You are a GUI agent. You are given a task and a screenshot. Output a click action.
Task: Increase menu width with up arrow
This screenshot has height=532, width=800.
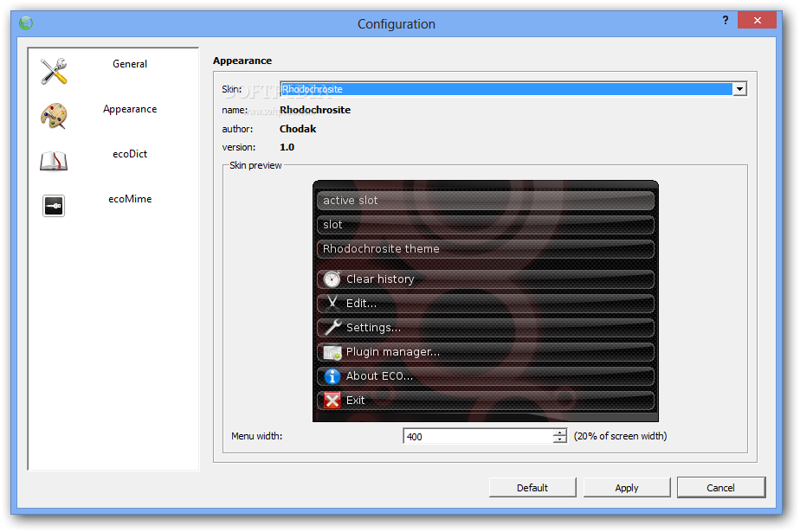pos(560,433)
